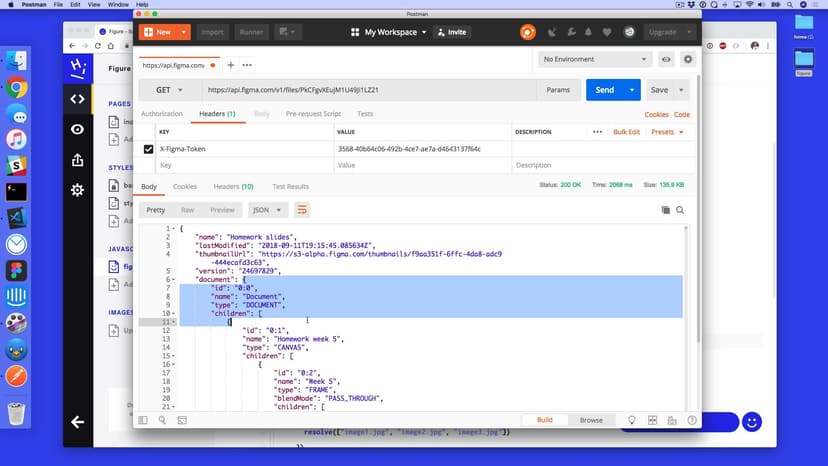Click the eye preview icon in left sidebar
The height and width of the screenshot is (466, 828).
click(78, 129)
